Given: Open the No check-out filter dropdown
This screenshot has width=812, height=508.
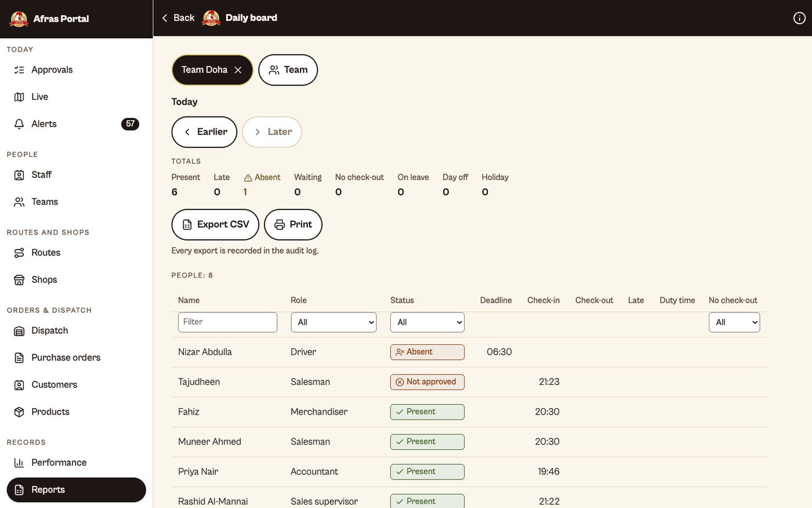Looking at the screenshot, I should click(734, 322).
